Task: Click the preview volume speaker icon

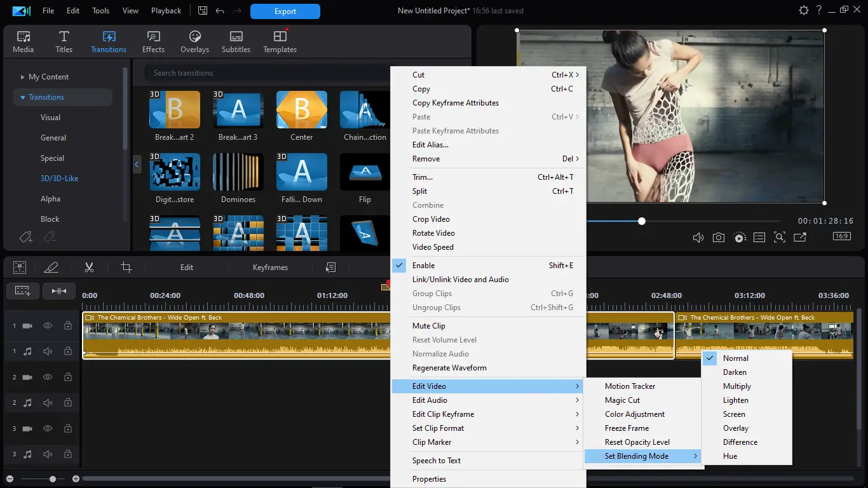Action: pyautogui.click(x=698, y=238)
